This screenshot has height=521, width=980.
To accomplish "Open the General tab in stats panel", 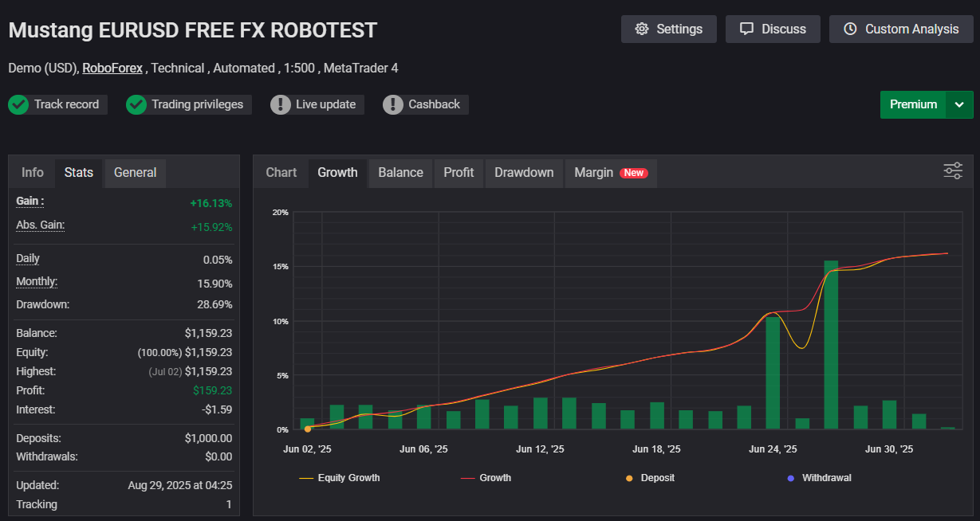I will point(135,173).
